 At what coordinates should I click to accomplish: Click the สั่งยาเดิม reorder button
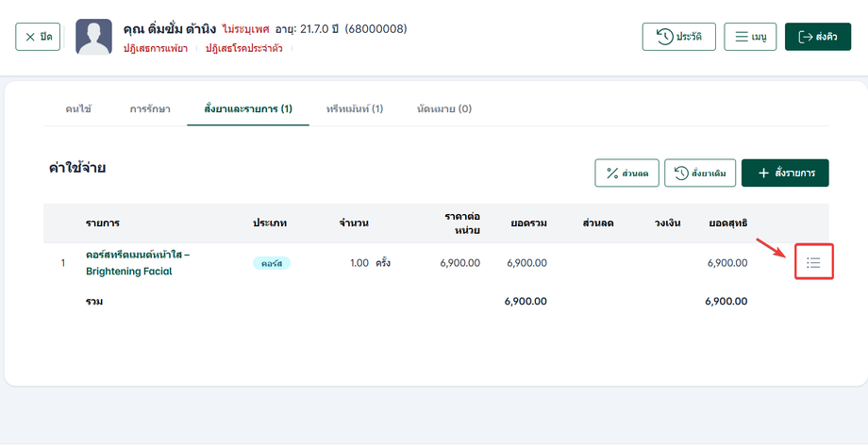tap(700, 173)
